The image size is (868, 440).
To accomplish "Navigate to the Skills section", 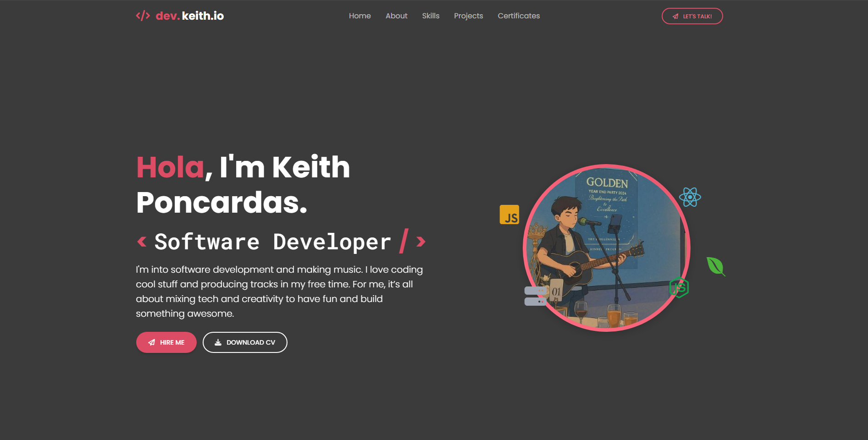I will tap(430, 16).
